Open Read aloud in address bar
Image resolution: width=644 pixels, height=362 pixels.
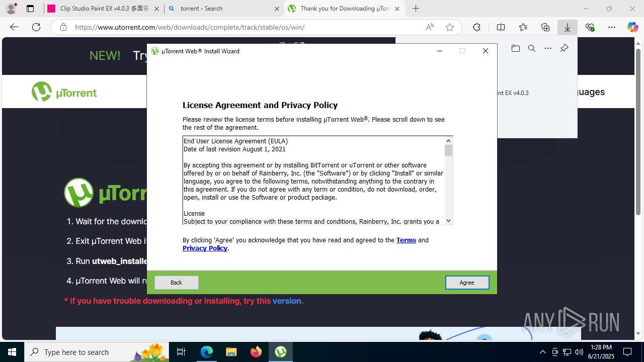tap(430, 27)
